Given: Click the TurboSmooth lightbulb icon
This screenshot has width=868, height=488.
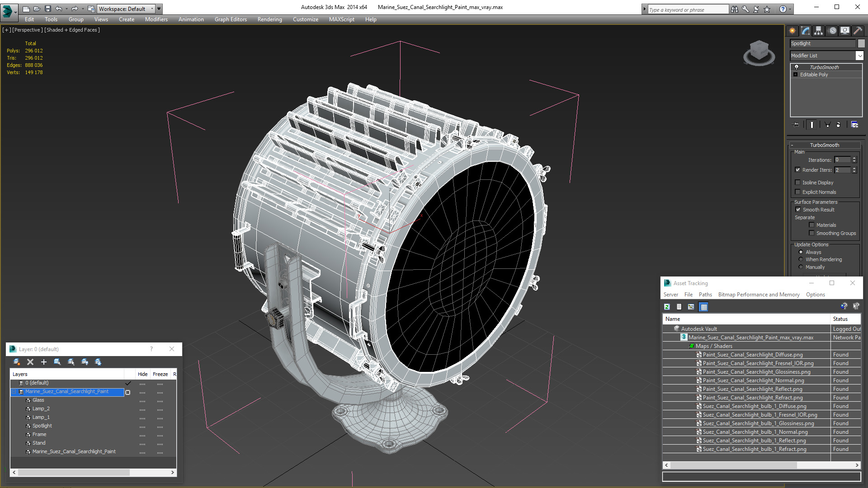Looking at the screenshot, I should point(797,67).
